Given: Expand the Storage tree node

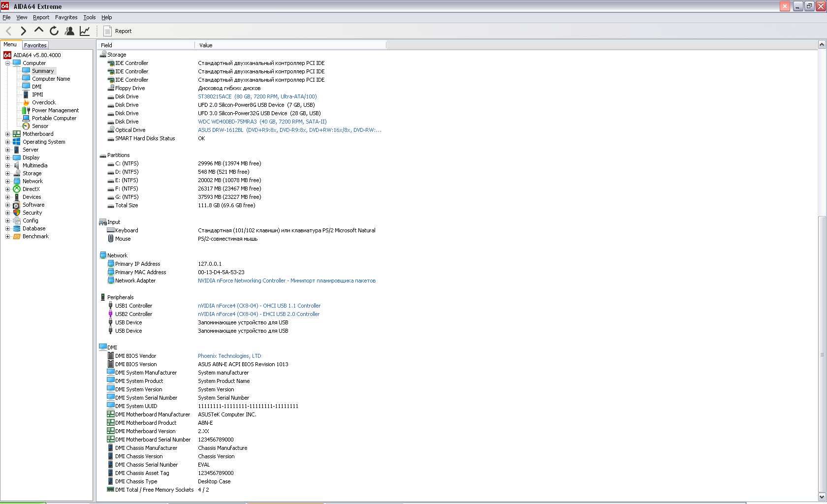Looking at the screenshot, I should [7, 173].
